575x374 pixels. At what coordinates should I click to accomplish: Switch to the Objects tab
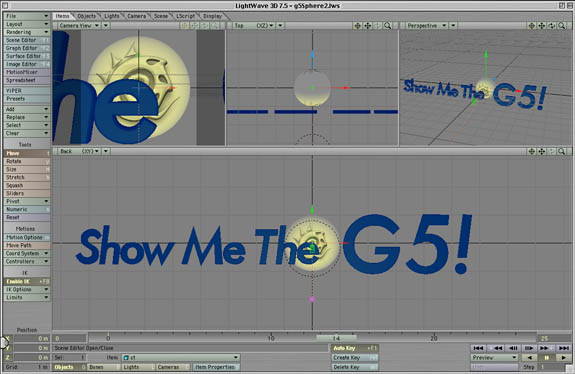click(87, 16)
